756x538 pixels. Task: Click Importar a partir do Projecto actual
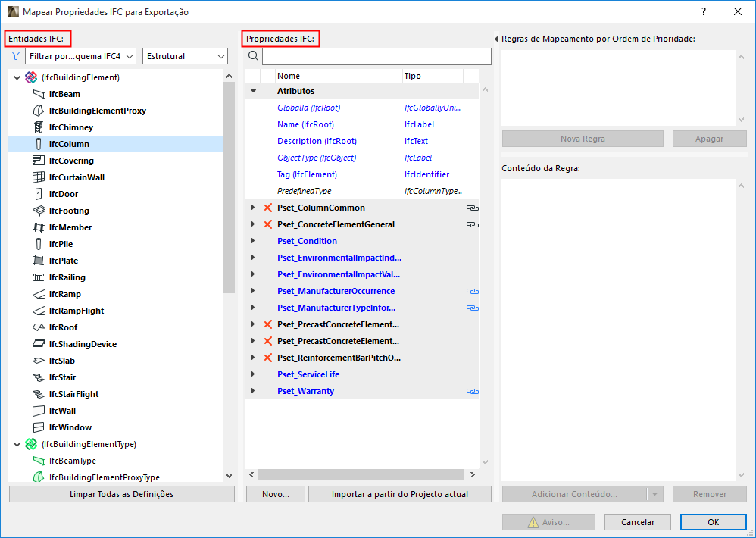pos(400,494)
